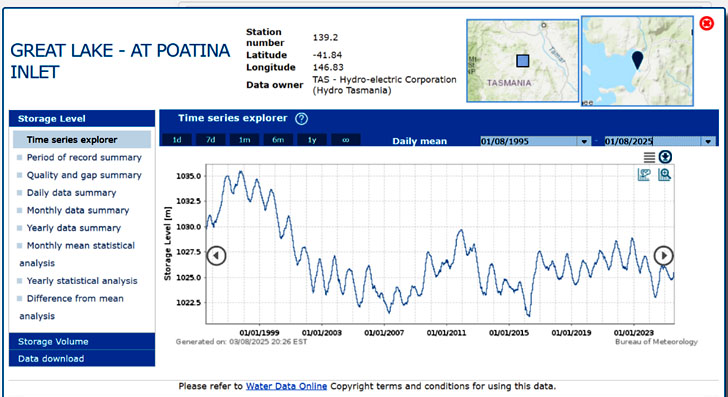The image size is (728, 397).
Task: Click the 'Generated on' timestamp text
Action: (x=241, y=342)
